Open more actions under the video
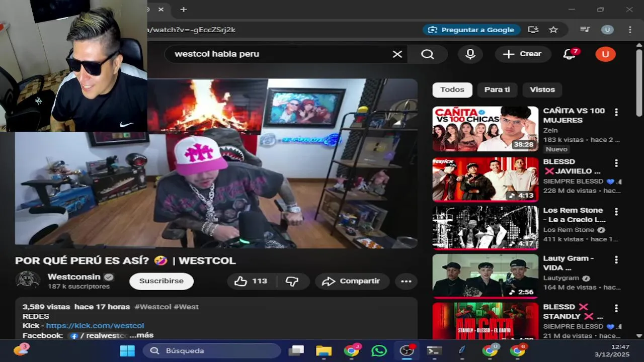The height and width of the screenshot is (362, 644). pos(406,281)
